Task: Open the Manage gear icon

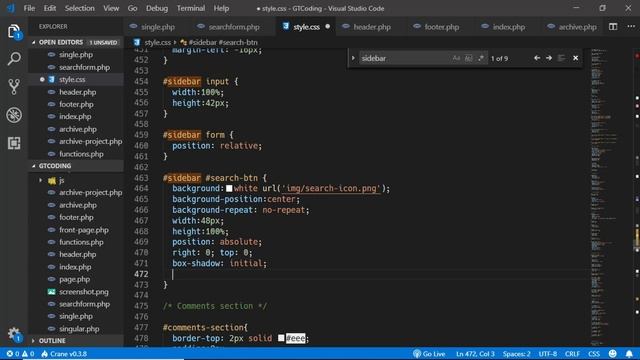Action: pos(14,334)
